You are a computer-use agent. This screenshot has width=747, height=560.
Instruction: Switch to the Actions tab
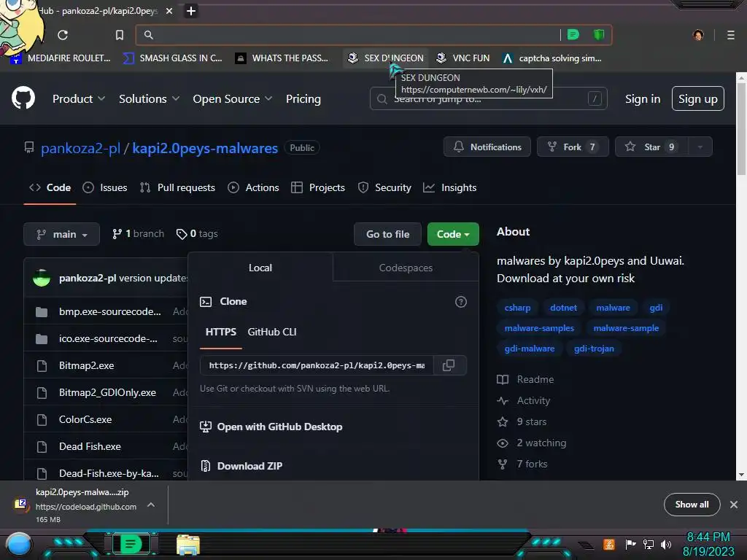point(253,187)
